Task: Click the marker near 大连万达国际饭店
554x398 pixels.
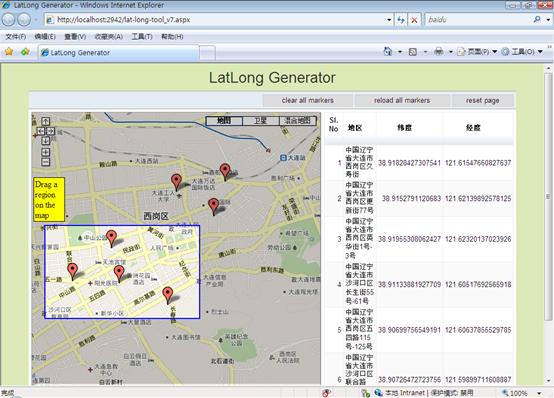Action: tap(176, 183)
